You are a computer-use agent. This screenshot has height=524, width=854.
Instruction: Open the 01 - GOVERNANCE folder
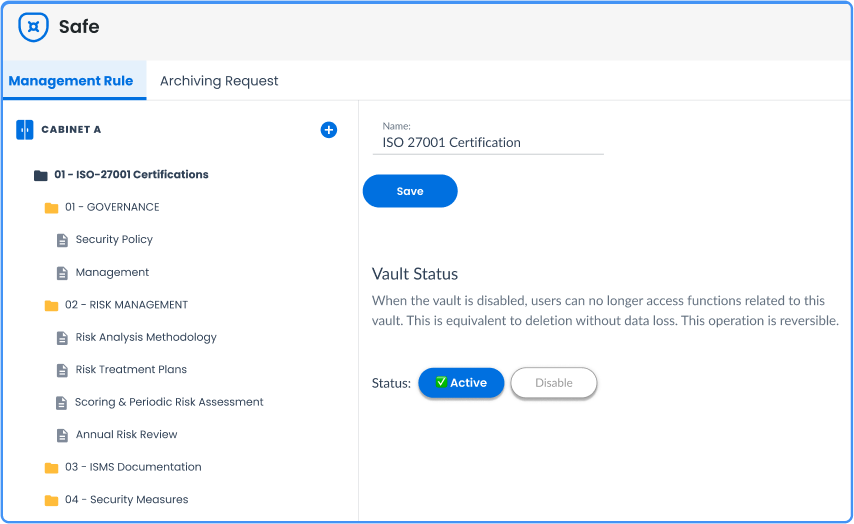coord(112,207)
